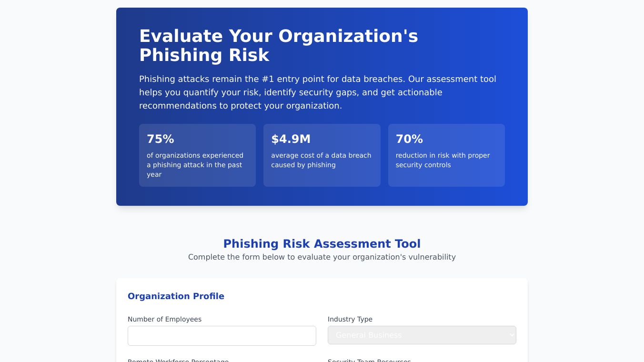
Task: Click the 70% statistic figure
Action: pos(409,139)
